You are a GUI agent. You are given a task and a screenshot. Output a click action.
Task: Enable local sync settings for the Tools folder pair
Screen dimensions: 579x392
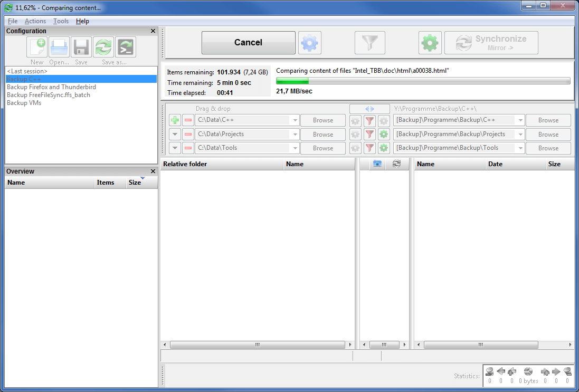(x=384, y=148)
